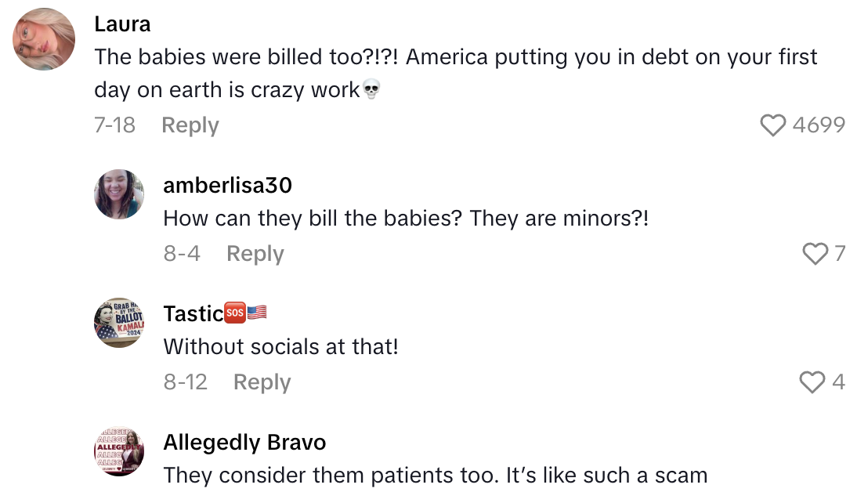Reply to Tastic's comment
Screen dimensions: 868x492
pyautogui.click(x=261, y=382)
